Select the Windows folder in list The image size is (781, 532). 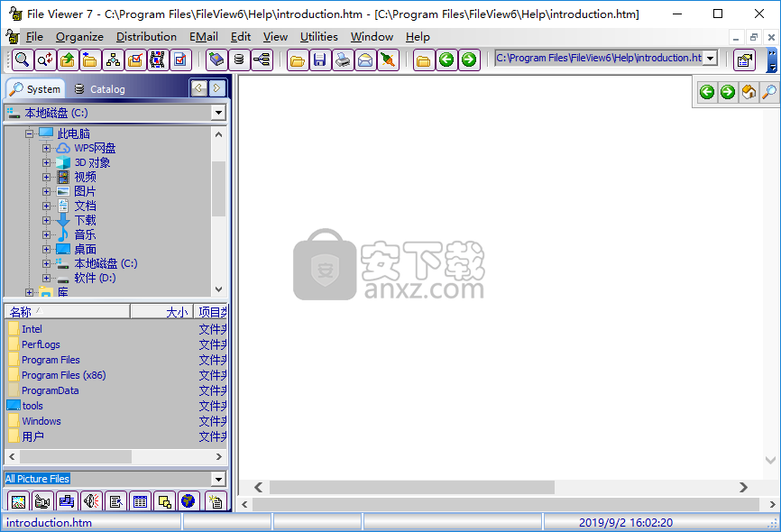coord(41,421)
